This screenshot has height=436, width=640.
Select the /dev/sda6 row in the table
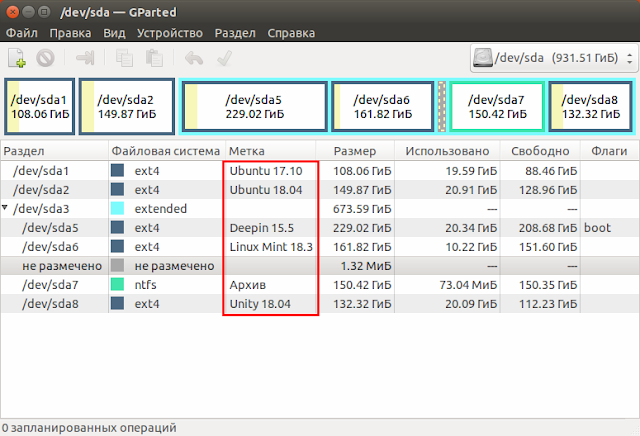[320, 247]
